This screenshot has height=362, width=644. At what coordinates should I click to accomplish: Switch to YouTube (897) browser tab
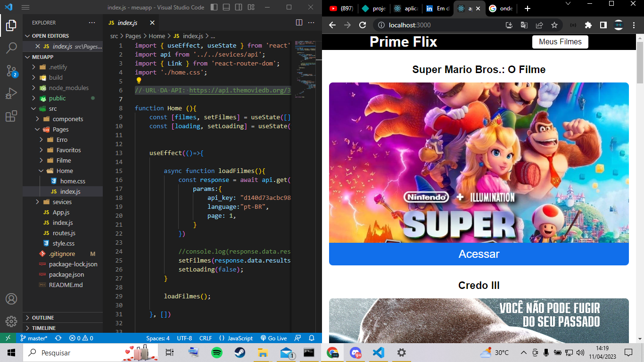coord(341,8)
